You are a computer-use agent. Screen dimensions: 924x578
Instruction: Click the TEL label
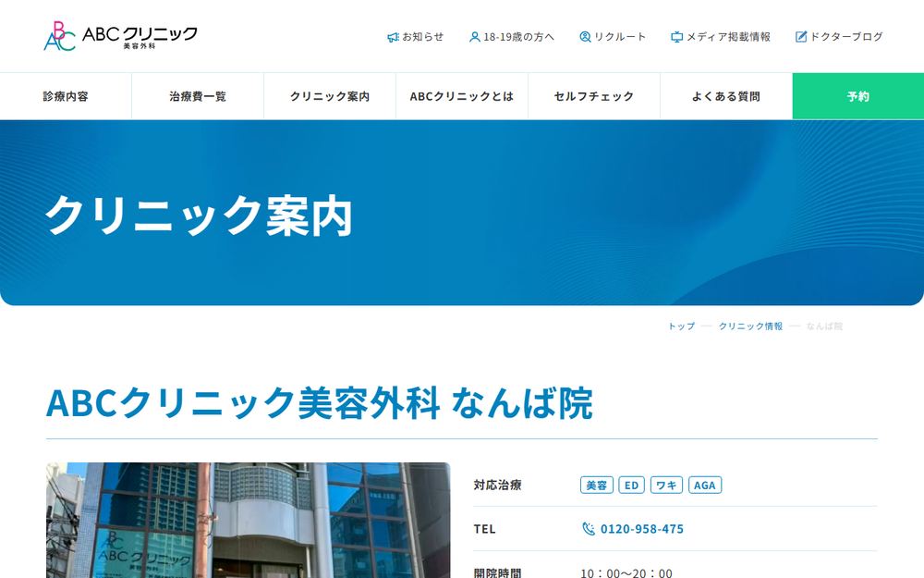(x=484, y=529)
